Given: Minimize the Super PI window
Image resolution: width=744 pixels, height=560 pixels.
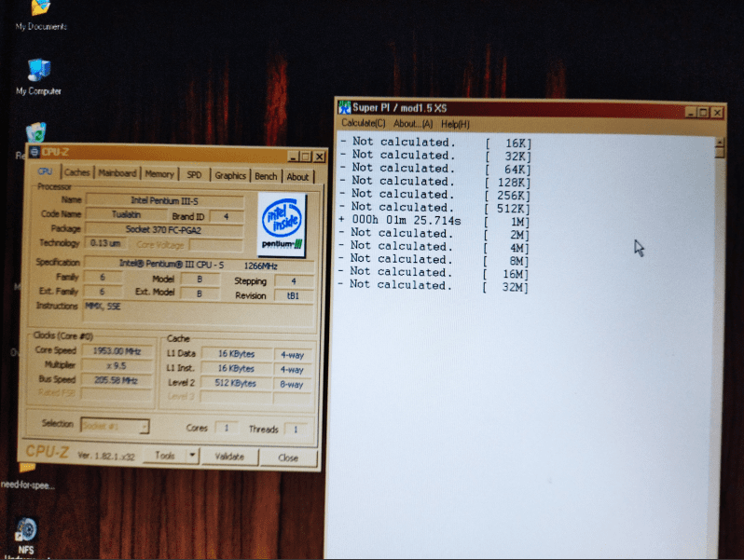Looking at the screenshot, I should (x=691, y=113).
